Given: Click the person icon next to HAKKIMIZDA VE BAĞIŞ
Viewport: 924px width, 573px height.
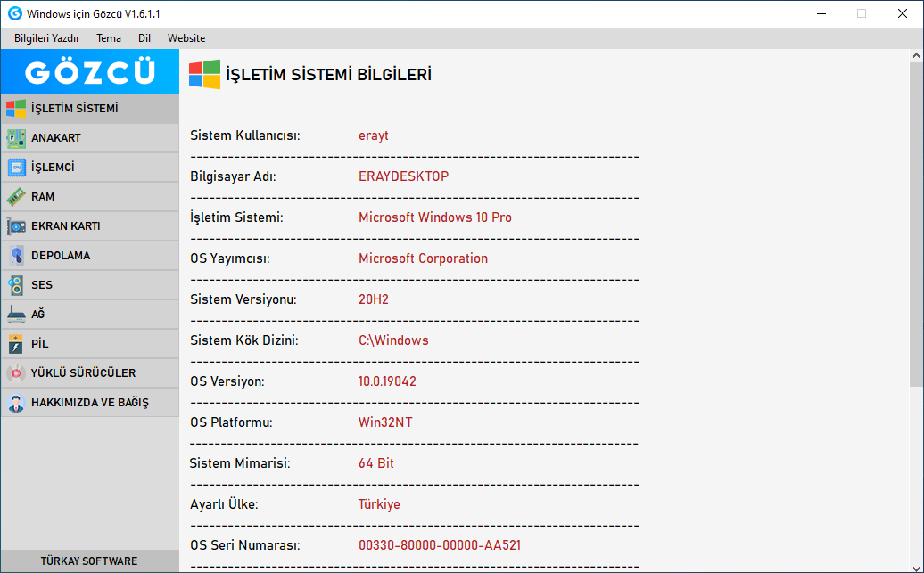Looking at the screenshot, I should coord(16,403).
